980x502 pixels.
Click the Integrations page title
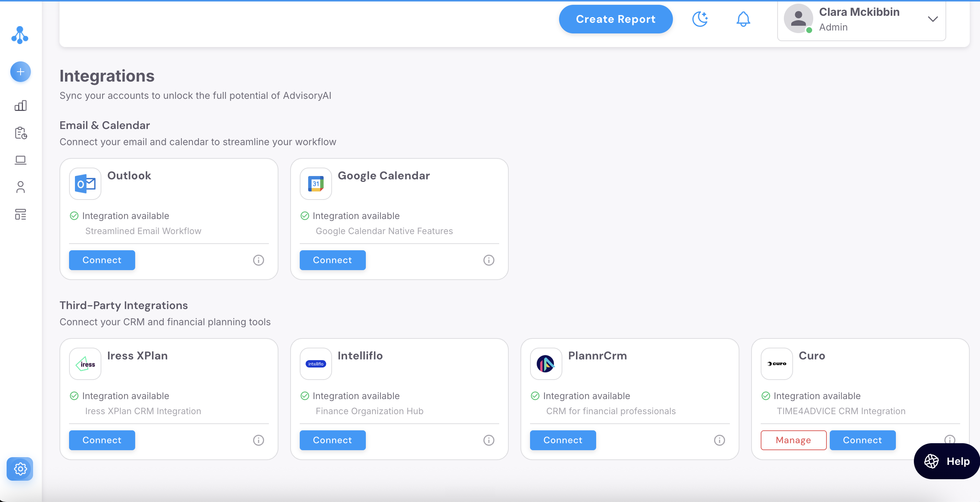click(107, 76)
